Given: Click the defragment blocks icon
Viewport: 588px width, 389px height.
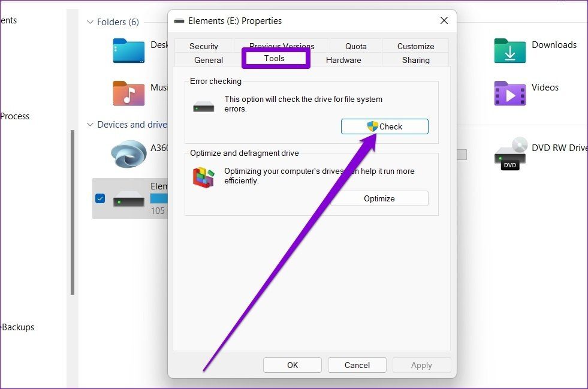Looking at the screenshot, I should [204, 177].
